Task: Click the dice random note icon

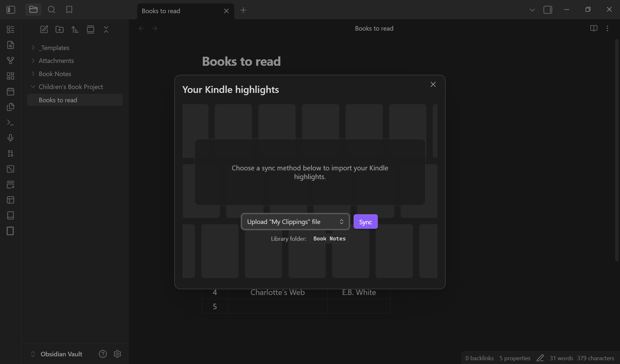Action: pyautogui.click(x=11, y=169)
